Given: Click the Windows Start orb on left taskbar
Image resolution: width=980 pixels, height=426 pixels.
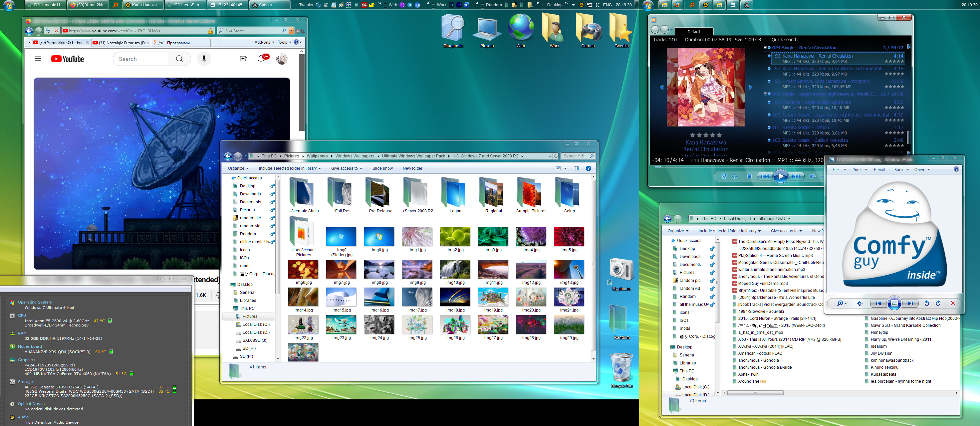Looking at the screenshot, I should [8, 5].
